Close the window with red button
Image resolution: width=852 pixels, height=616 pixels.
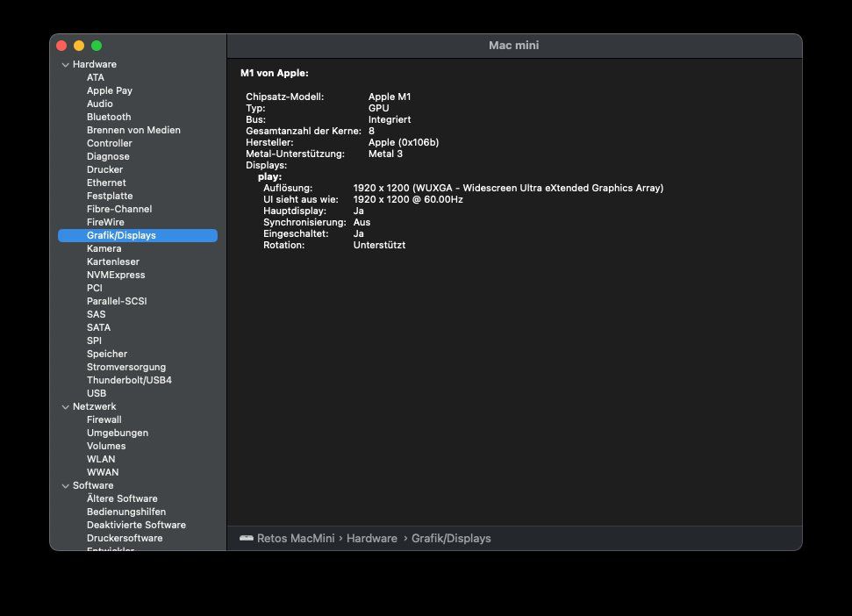coord(61,46)
